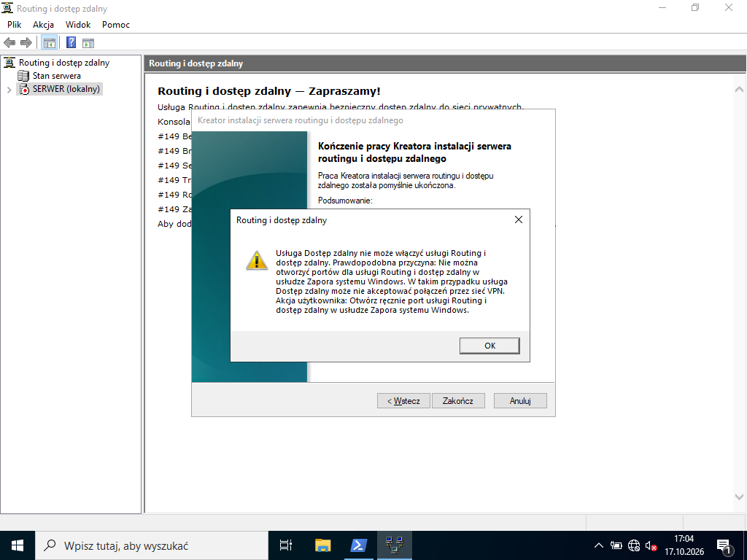
Task: Select the Stan serwera node icon
Action: 23,76
